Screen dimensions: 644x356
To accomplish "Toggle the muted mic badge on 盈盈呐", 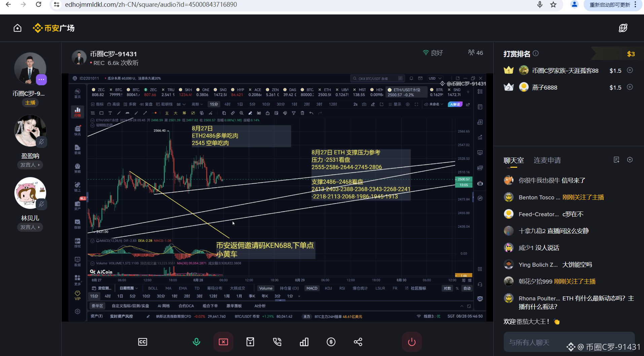I will click(x=41, y=142).
